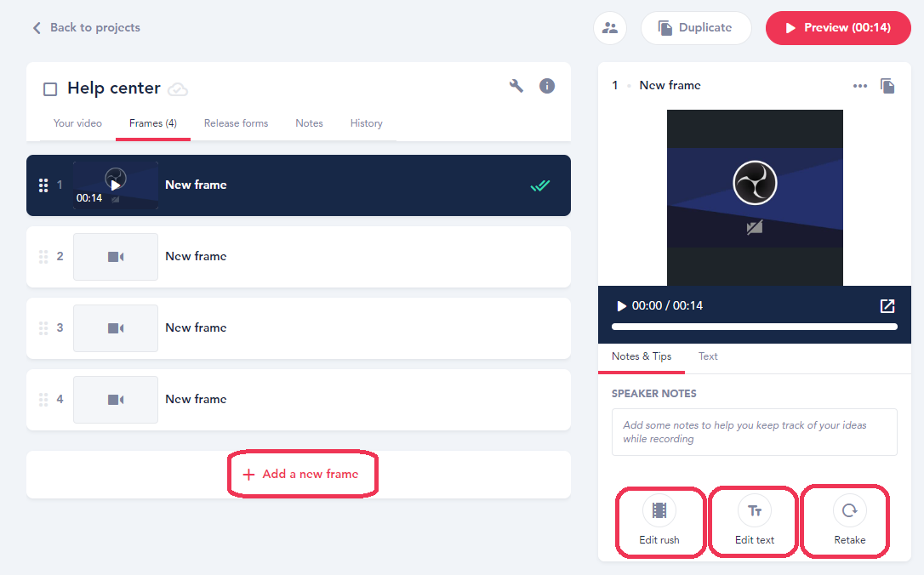Toggle the Help center project checkbox

coord(50,89)
